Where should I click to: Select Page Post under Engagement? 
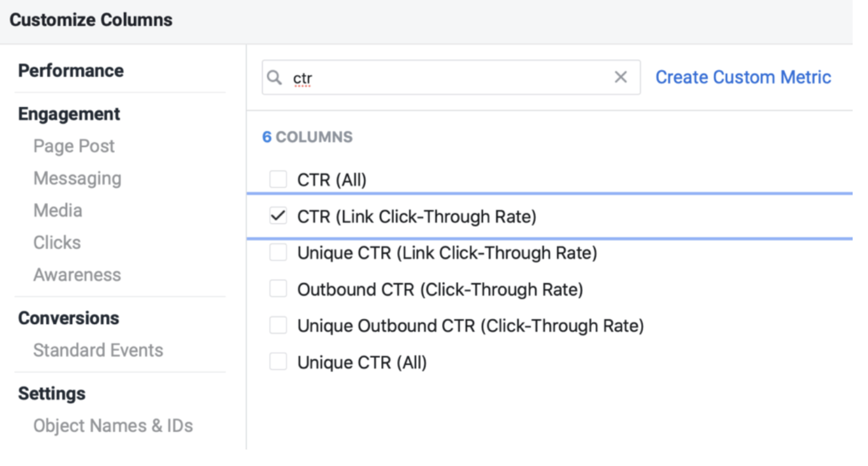73,146
